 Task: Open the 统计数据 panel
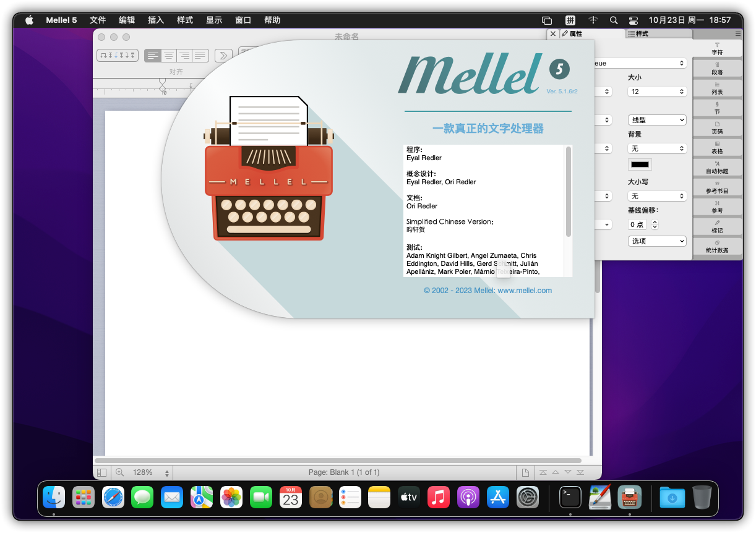[717, 247]
